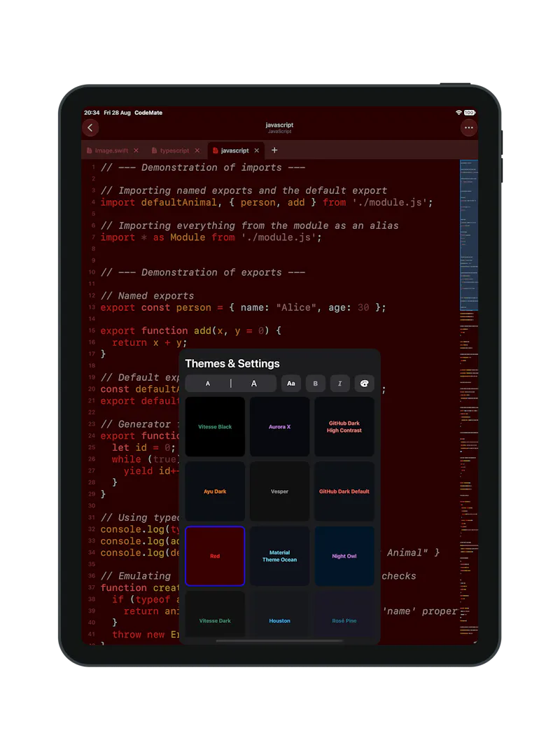Apply the Vesper theme
This screenshot has height=747, width=560.
[x=279, y=491]
